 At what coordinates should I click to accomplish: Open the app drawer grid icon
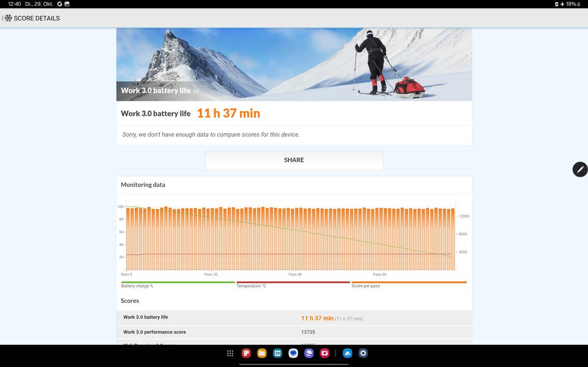(x=230, y=353)
